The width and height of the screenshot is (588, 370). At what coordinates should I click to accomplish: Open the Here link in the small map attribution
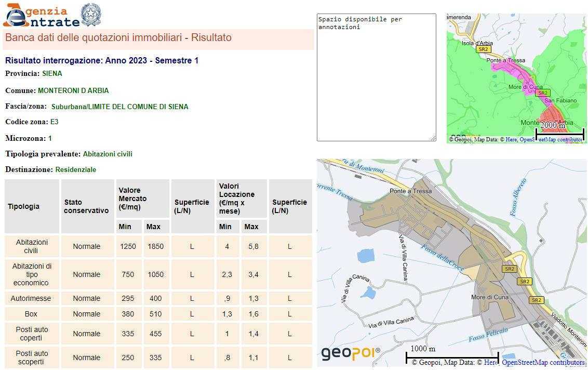point(511,139)
